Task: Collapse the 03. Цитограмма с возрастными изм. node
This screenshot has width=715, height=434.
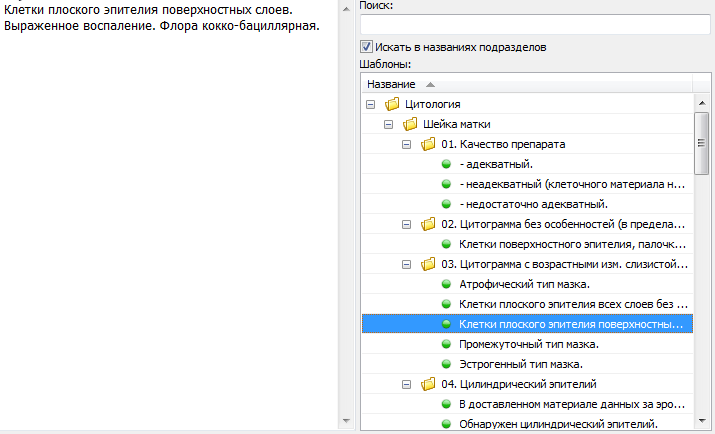Action: (x=407, y=264)
